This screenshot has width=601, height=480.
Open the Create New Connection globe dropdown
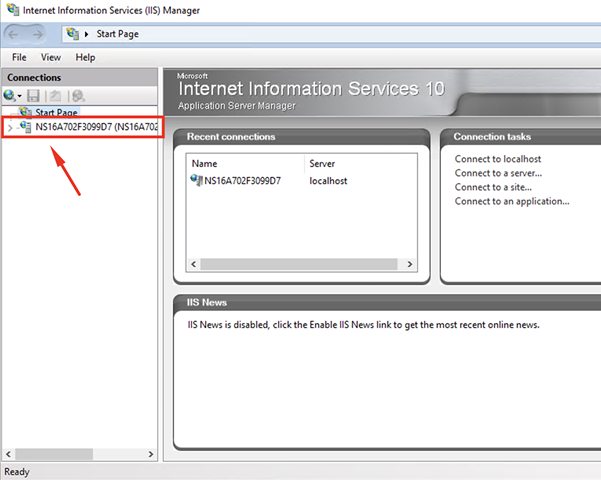(x=12, y=95)
